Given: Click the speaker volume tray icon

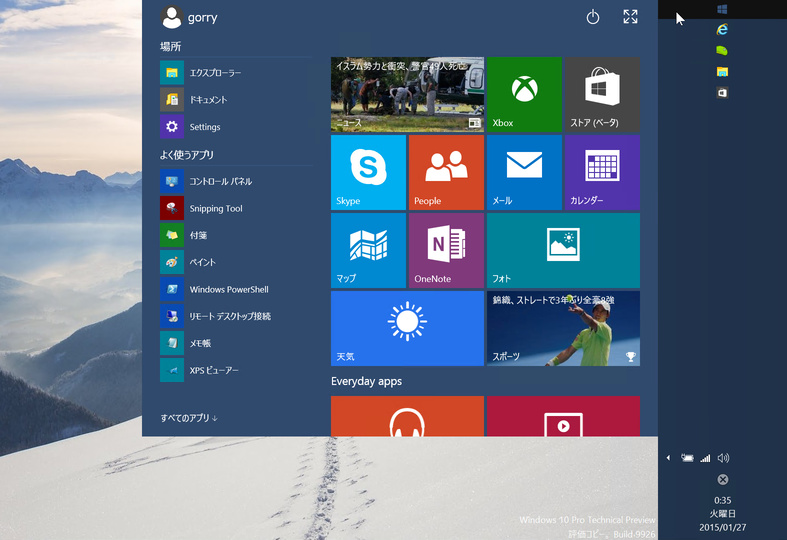Looking at the screenshot, I should click(x=723, y=458).
